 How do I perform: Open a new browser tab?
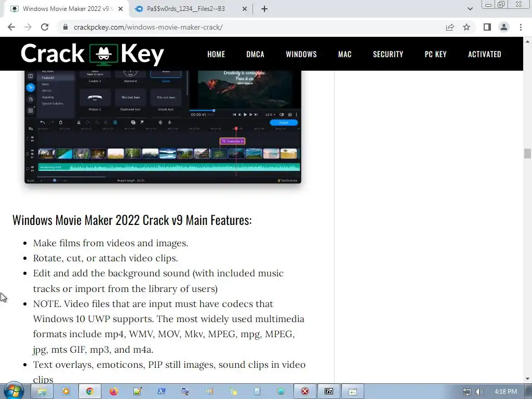264,9
